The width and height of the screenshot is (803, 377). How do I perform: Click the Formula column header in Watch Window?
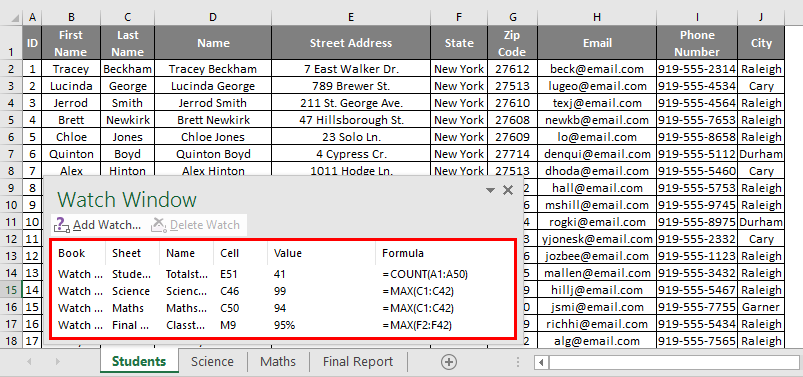click(403, 253)
